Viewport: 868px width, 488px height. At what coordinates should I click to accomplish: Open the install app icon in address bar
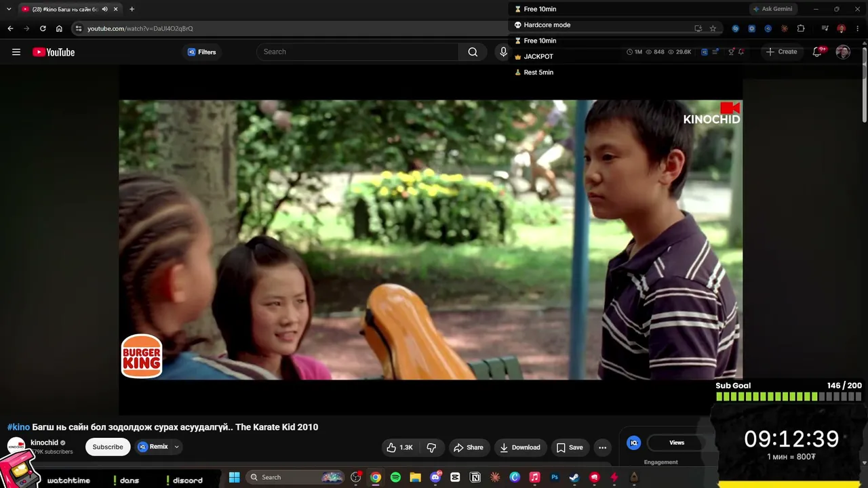click(698, 28)
